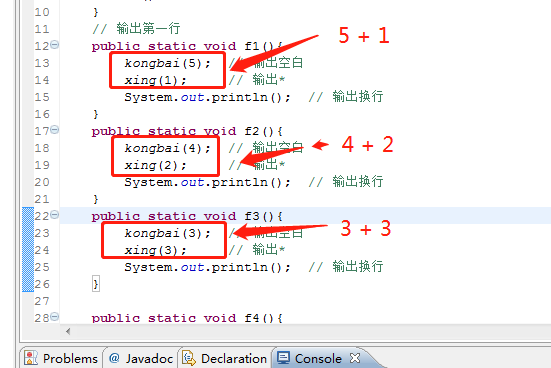551x368 pixels.
Task: Collapse the f4 method fold marker
Action: (x=54, y=317)
